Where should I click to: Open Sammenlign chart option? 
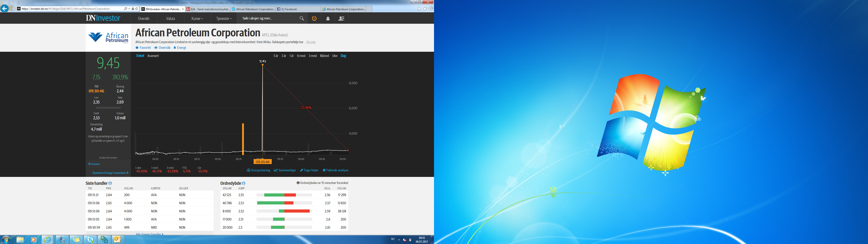point(285,170)
